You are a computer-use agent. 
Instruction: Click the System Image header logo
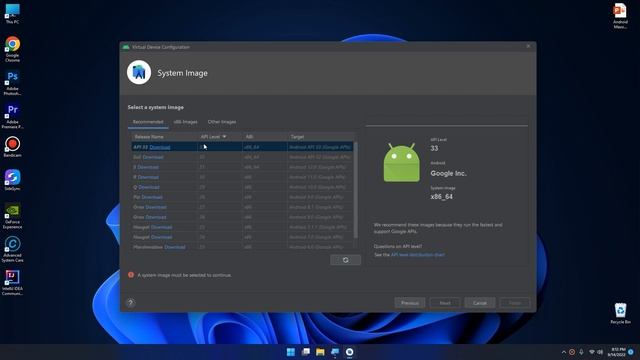(x=139, y=73)
